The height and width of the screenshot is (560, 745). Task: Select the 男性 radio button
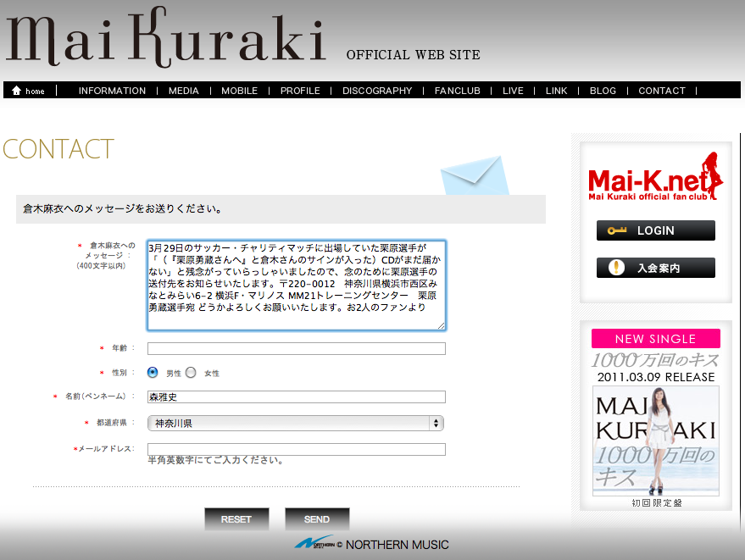(153, 373)
